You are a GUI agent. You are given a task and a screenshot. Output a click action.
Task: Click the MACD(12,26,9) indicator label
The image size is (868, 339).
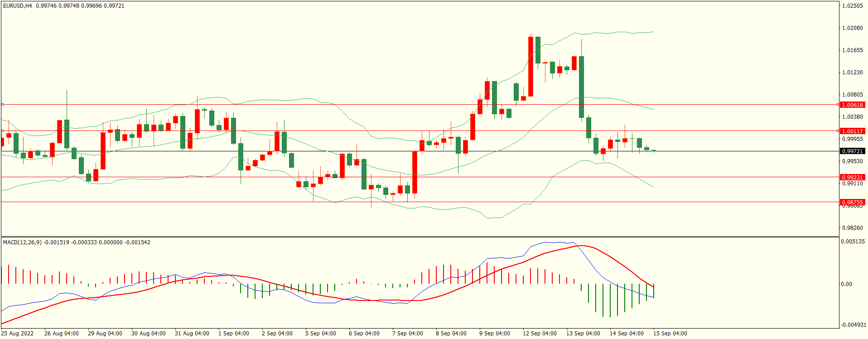(22, 242)
